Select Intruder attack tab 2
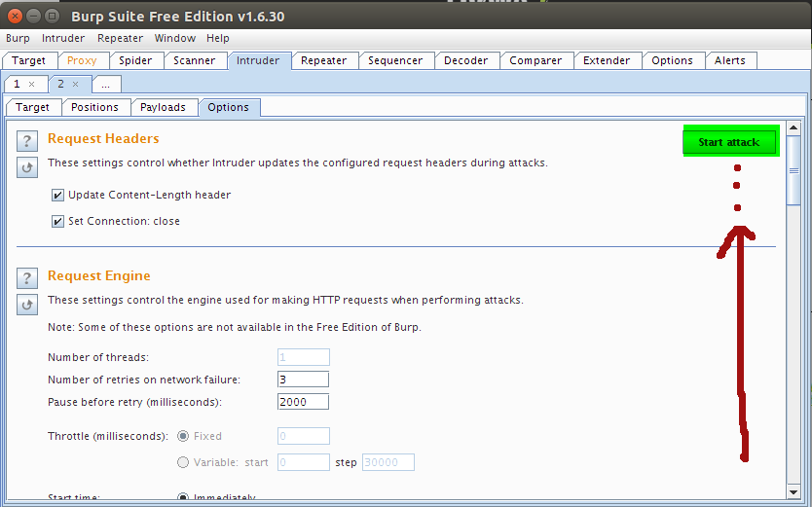 (61, 84)
